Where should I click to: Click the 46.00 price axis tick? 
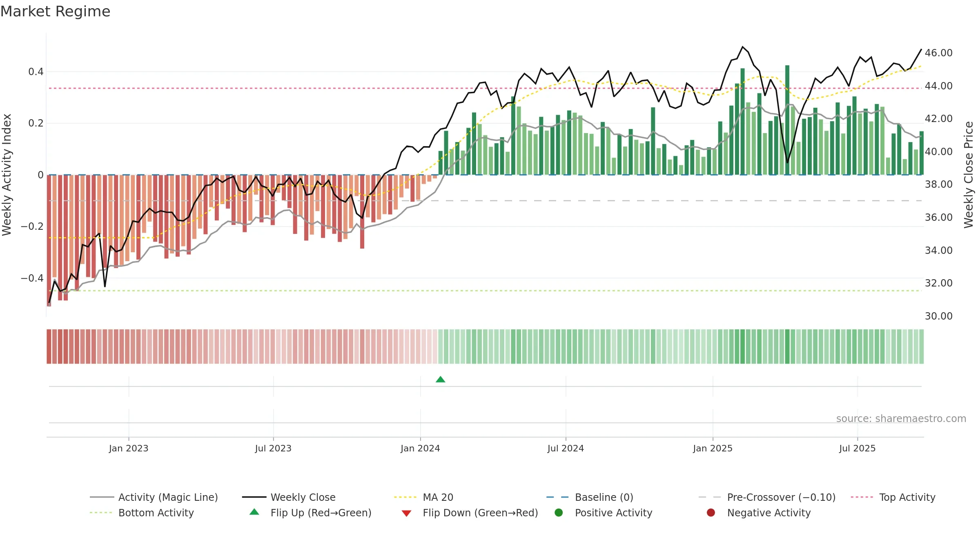point(938,53)
